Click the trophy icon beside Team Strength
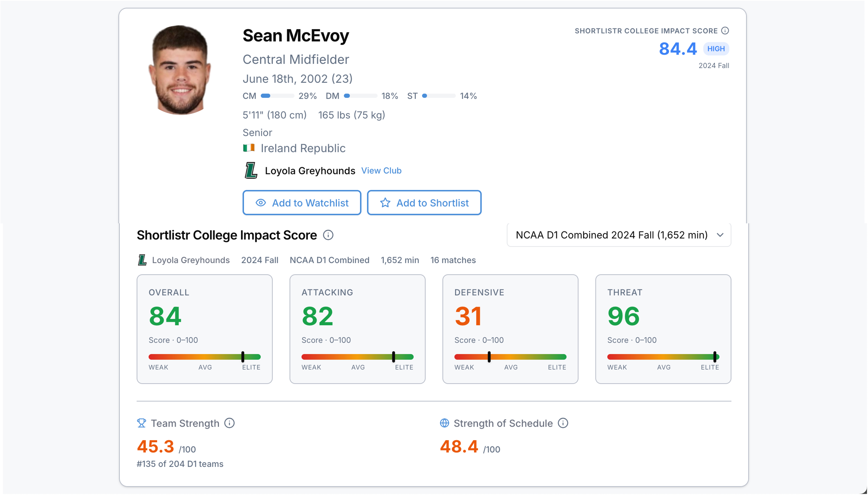The width and height of the screenshot is (868, 495). click(141, 423)
